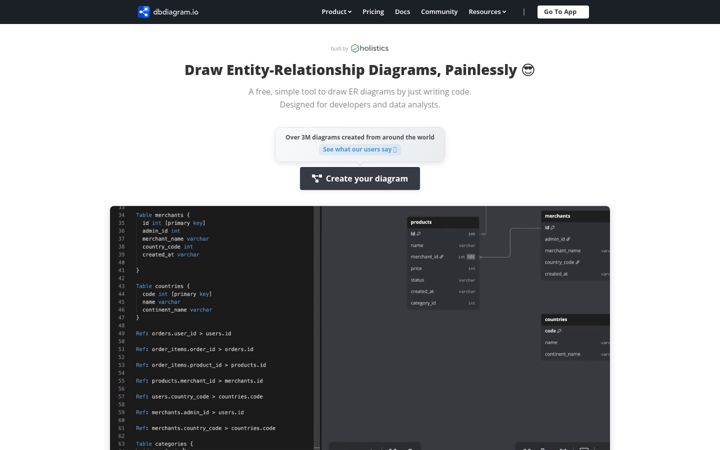Click the Go To App button
Viewport: 720px width, 450px height.
(563, 12)
